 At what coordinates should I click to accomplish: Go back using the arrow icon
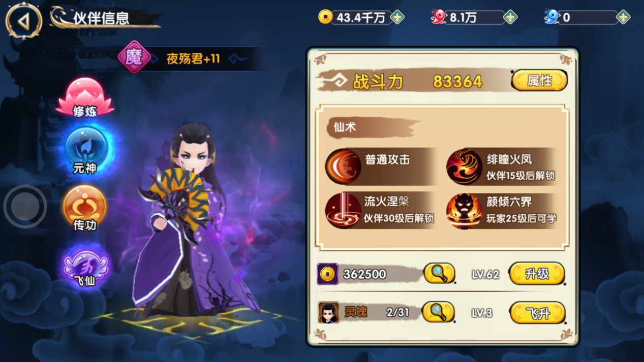point(23,20)
